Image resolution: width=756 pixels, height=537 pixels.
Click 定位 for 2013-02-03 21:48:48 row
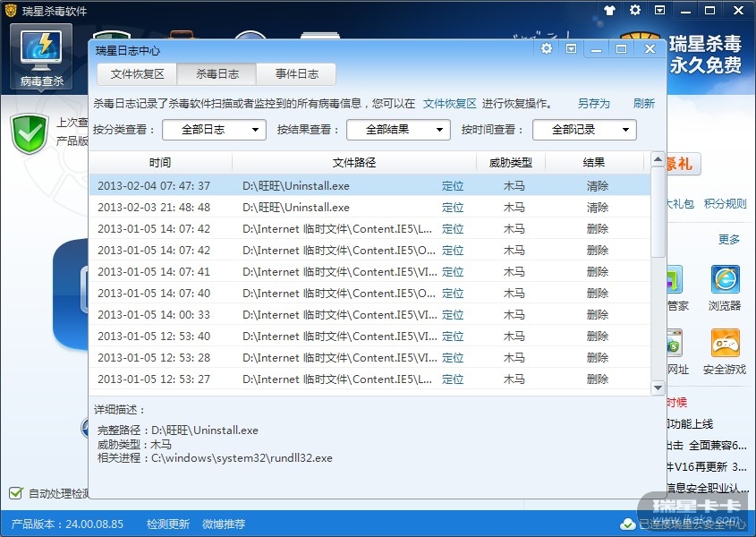452,208
